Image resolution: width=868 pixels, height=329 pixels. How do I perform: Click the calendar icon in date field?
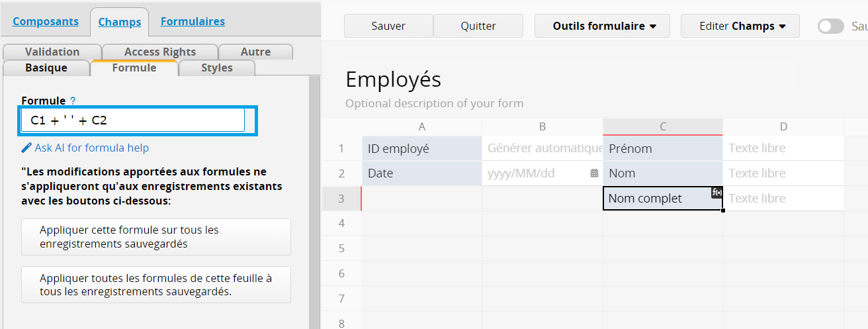pyautogui.click(x=593, y=173)
